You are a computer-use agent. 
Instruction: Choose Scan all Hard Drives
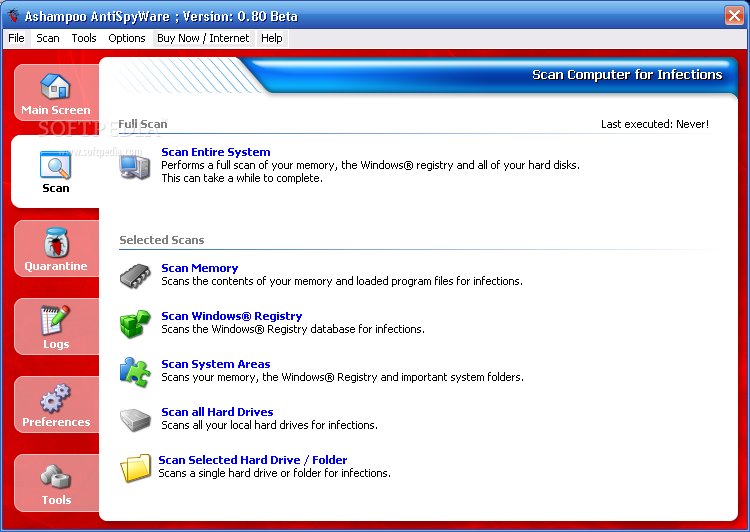(x=217, y=412)
